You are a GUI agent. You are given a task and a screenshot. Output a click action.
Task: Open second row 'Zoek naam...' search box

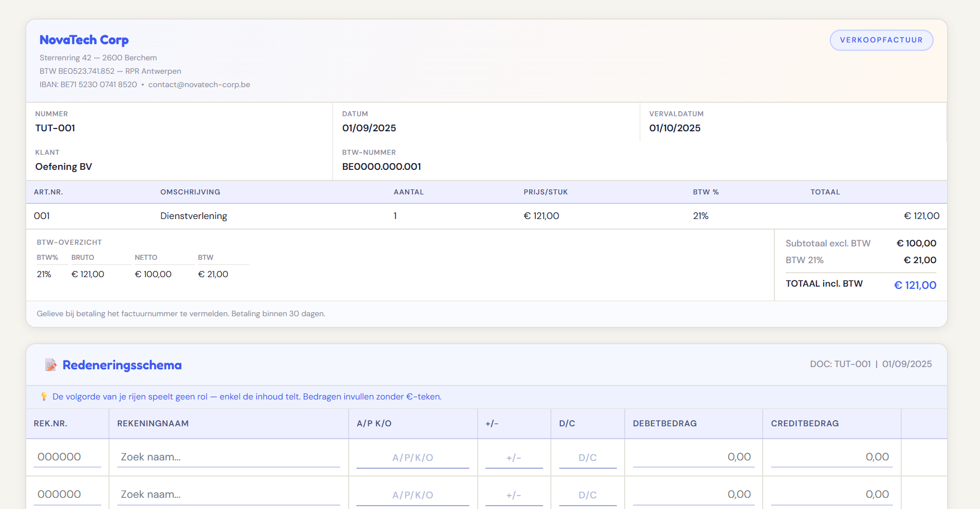click(x=229, y=494)
